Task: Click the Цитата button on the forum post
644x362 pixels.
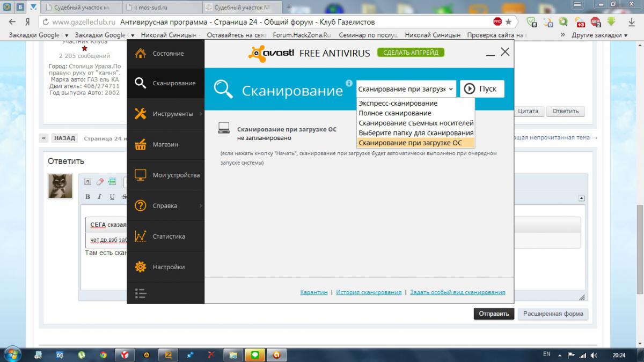Action: [x=528, y=111]
